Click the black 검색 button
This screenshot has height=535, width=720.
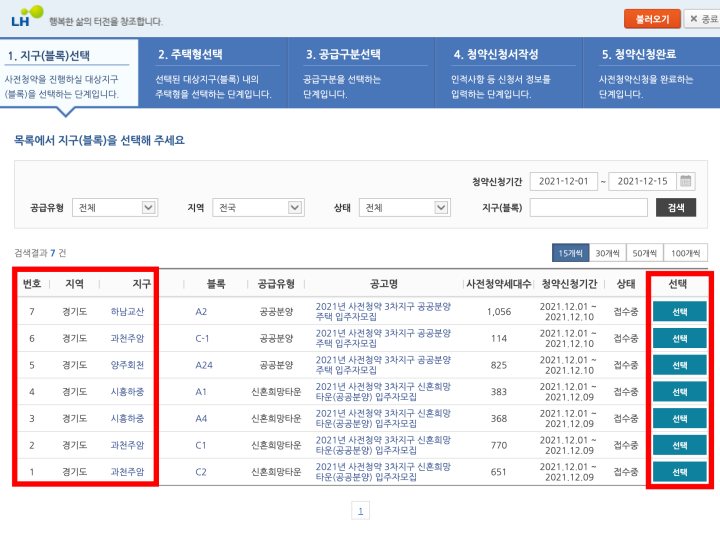[676, 208]
